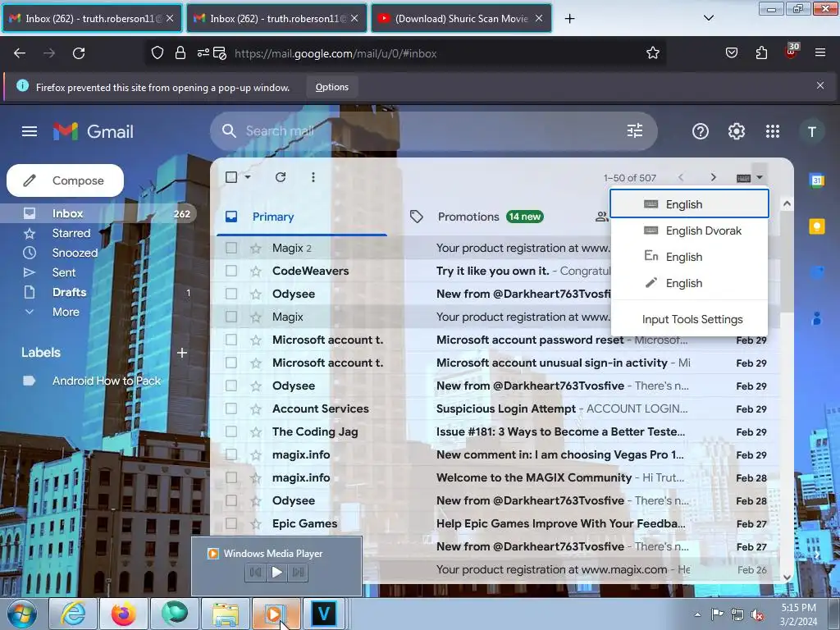
Task: Open Contacts side panel icon
Action: (817, 318)
